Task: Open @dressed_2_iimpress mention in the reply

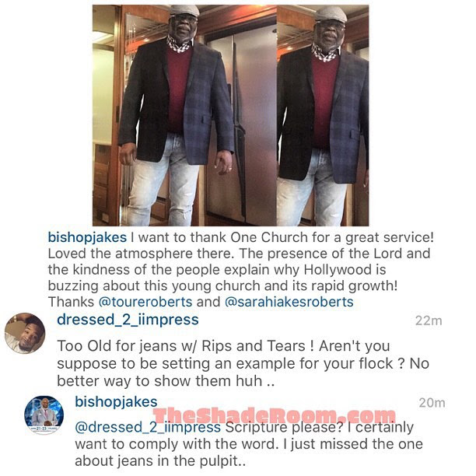Action: [x=148, y=428]
